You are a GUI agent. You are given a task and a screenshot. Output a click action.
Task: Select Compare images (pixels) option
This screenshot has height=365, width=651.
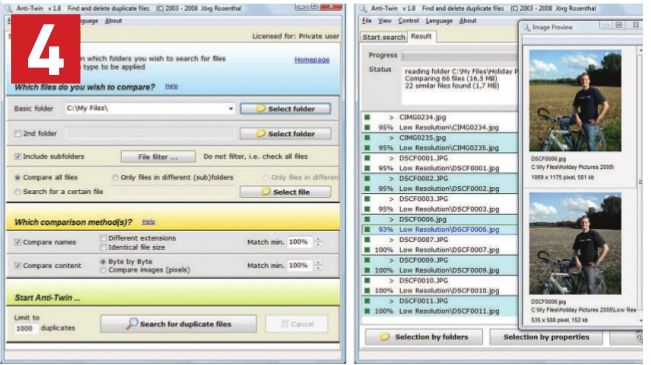point(103,270)
